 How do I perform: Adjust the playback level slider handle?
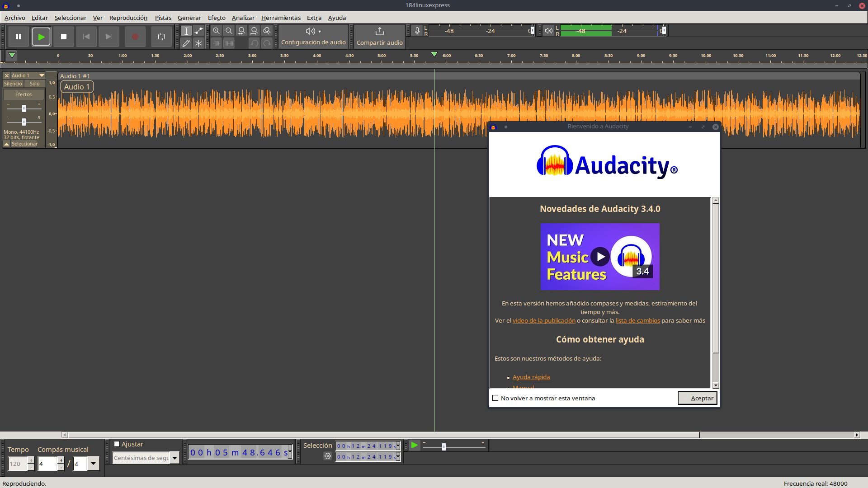click(664, 31)
